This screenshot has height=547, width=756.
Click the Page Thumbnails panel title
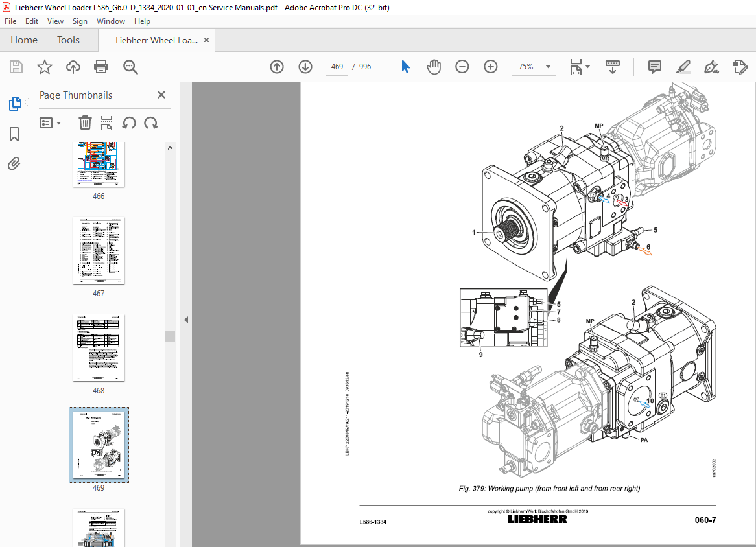point(76,95)
